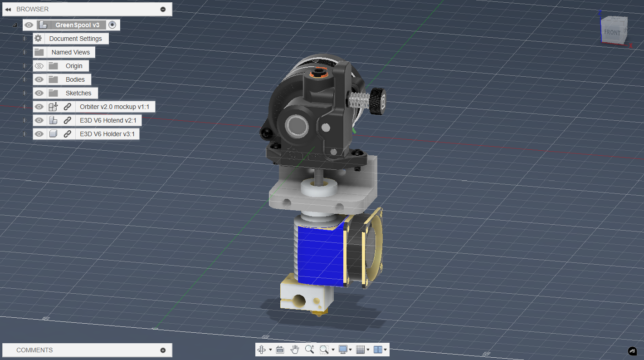Screen dimensions: 644x360
Task: Select the Orbiter v2.0 mockup v1:1 label
Action: [x=115, y=107]
